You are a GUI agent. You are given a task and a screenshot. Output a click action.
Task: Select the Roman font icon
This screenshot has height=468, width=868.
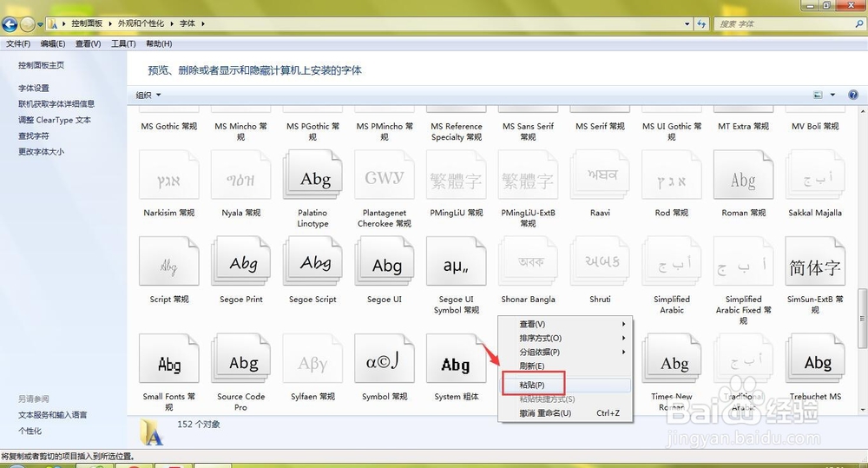point(744,175)
